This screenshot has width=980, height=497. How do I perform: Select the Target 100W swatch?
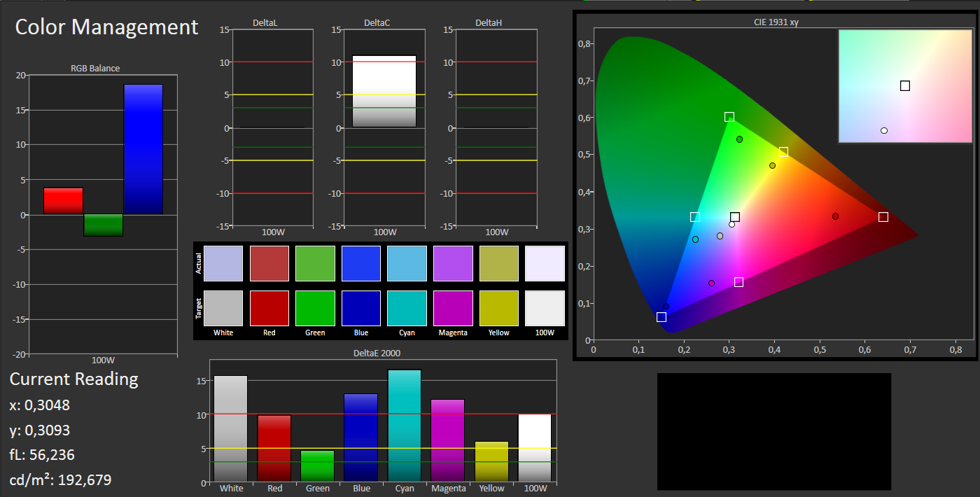545,308
